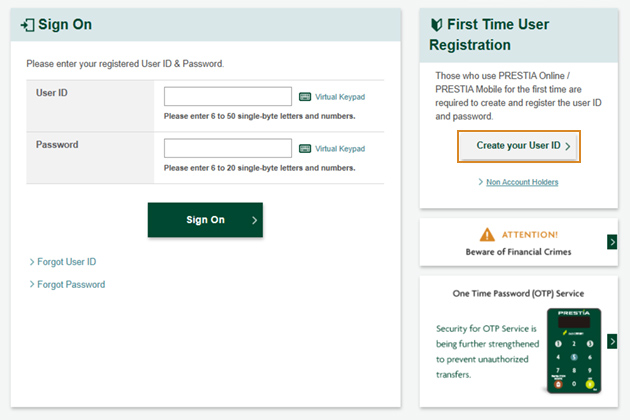This screenshot has width=630, height=420.
Task: Open the OTP Service banner arrow
Action: click(x=612, y=342)
